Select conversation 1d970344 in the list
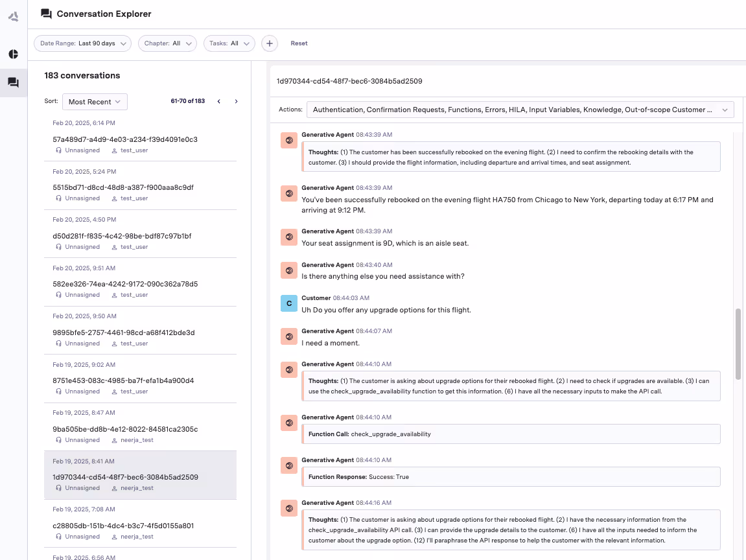The width and height of the screenshot is (746, 560). pyautogui.click(x=141, y=475)
